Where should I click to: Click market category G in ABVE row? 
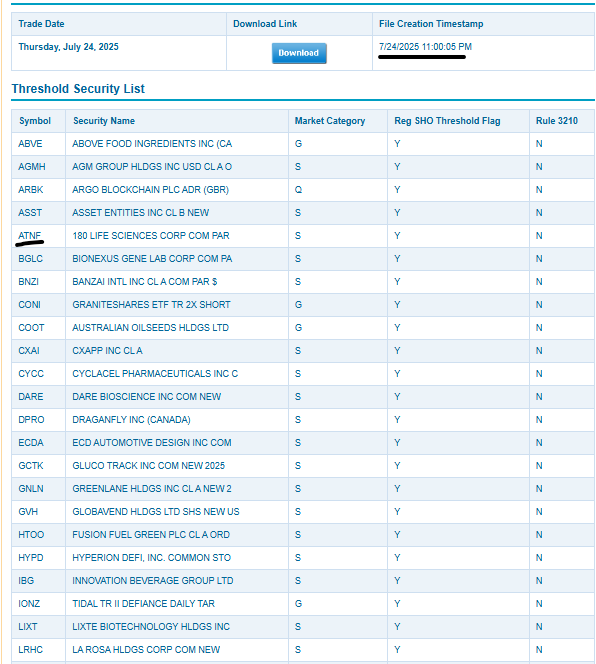click(298, 144)
